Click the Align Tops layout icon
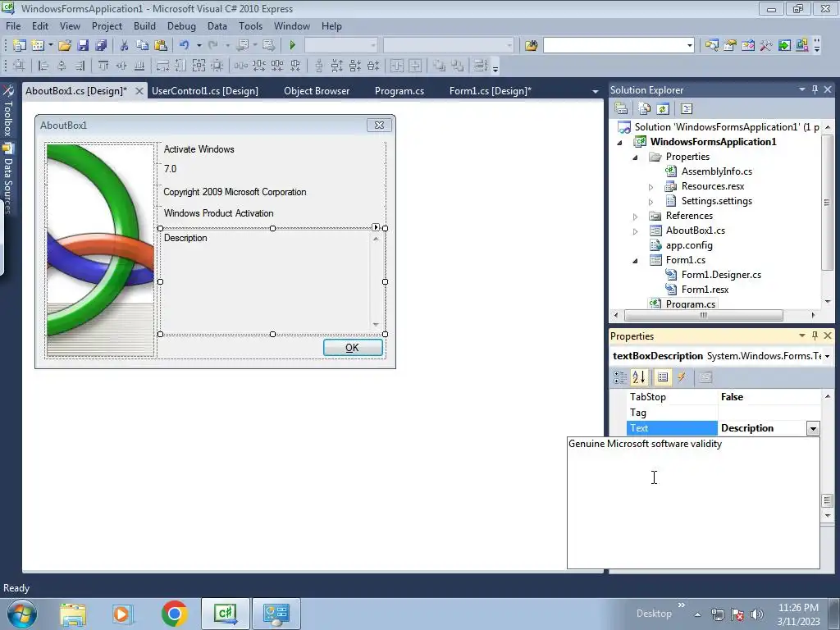Viewport: 840px width, 630px height. pos(103,66)
